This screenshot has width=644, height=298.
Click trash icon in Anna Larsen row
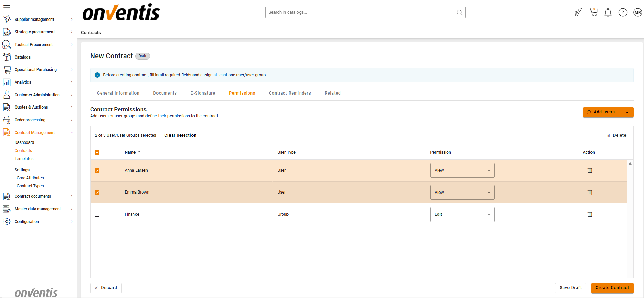coord(589,170)
